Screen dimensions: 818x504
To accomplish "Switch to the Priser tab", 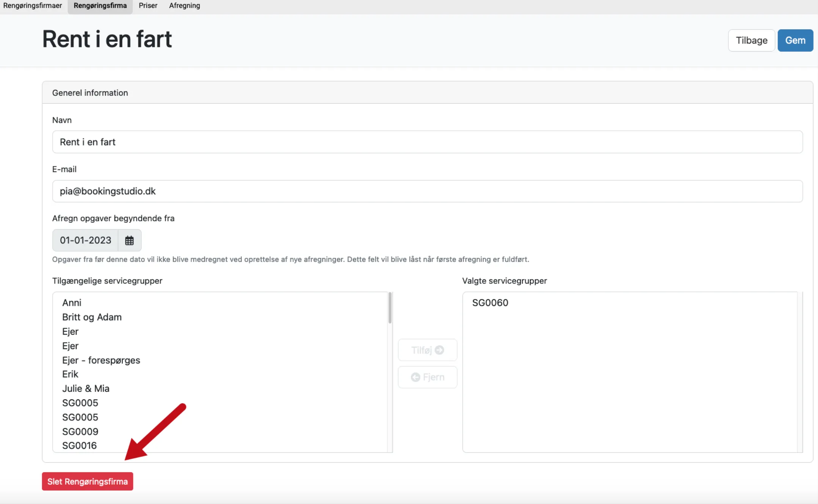I will click(148, 6).
